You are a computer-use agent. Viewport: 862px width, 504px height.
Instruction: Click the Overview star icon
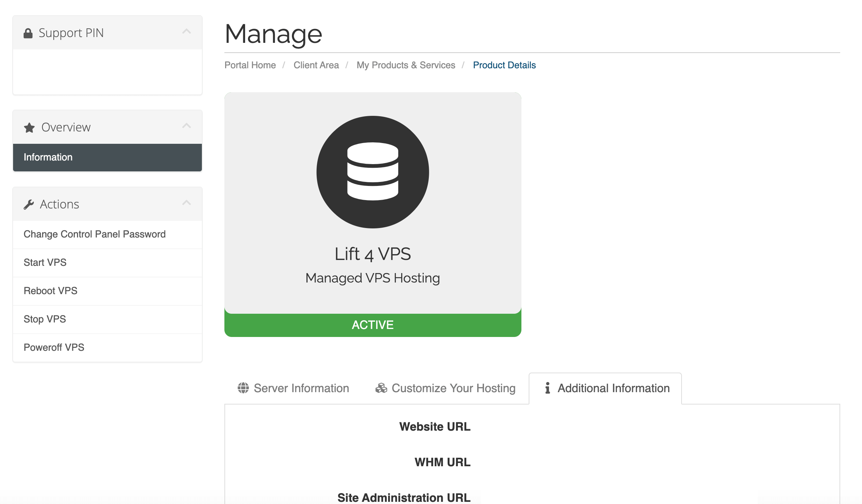coord(29,128)
